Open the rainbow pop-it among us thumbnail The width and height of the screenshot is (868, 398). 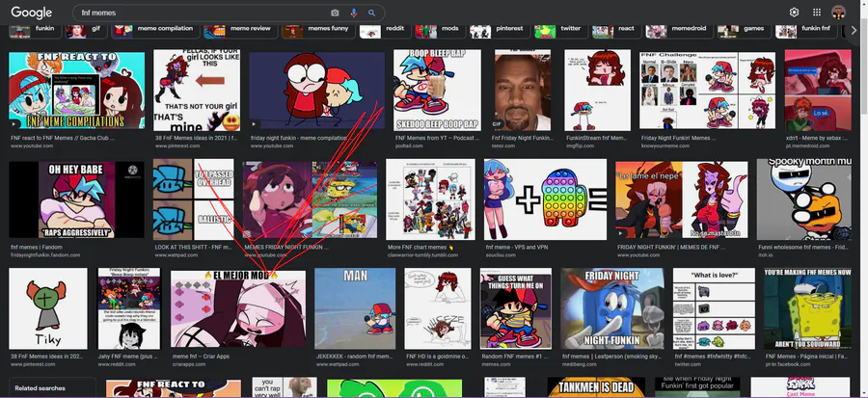[x=545, y=199]
